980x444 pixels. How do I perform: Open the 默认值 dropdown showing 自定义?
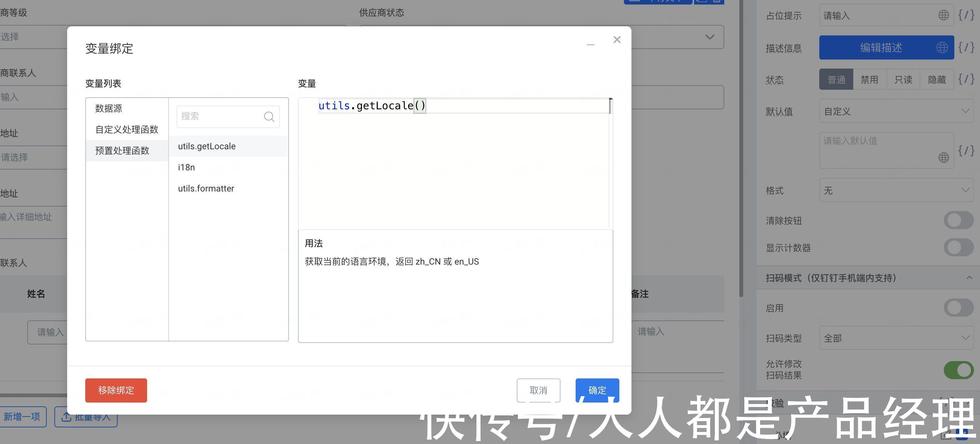pyautogui.click(x=897, y=111)
